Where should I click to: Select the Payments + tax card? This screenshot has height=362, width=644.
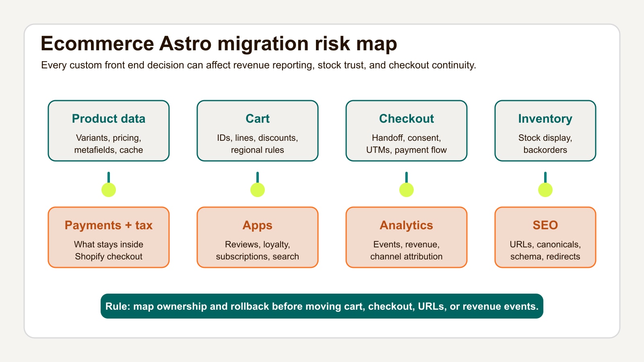click(109, 237)
